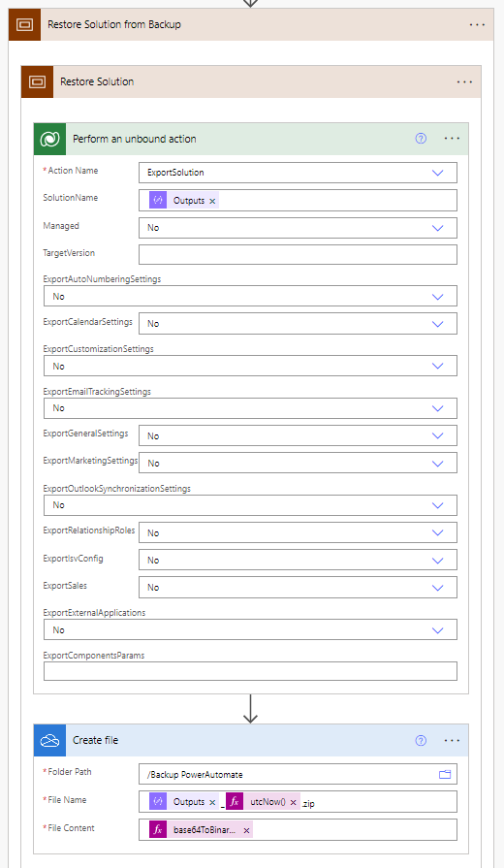
Task: Open the ExportSales dropdown
Action: 438,588
